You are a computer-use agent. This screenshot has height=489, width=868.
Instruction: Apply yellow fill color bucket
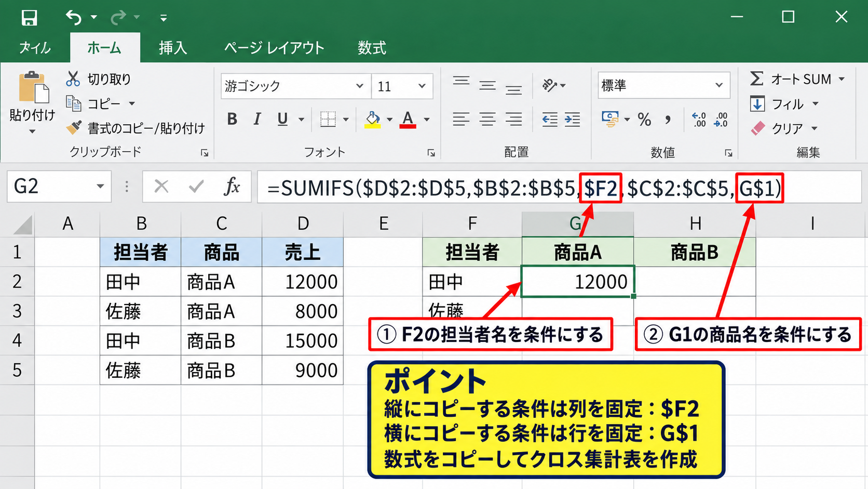click(x=372, y=120)
